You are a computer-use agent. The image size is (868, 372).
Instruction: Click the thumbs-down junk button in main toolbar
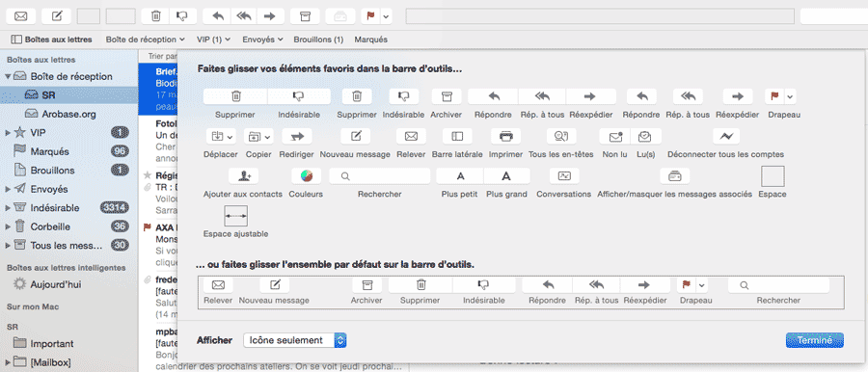(x=181, y=16)
